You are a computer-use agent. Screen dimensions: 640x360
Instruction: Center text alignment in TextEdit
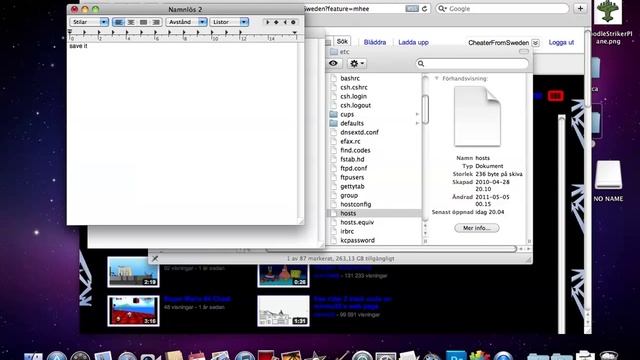tap(131, 22)
